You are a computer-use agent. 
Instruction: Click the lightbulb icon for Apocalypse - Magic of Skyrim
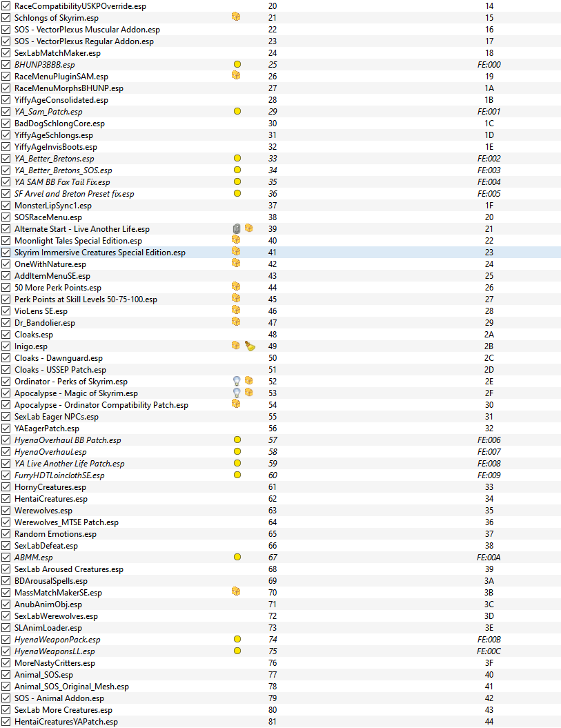237,393
